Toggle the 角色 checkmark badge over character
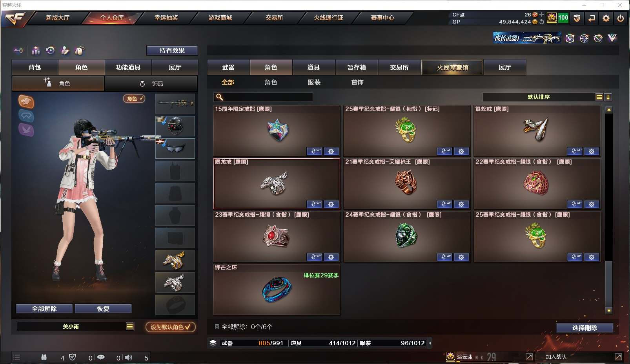 pos(134,99)
